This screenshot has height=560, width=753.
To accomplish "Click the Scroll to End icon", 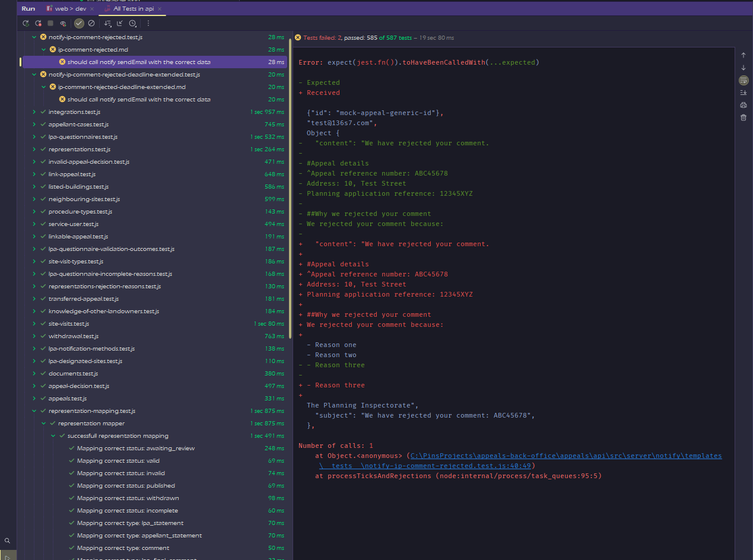I will click(x=743, y=93).
